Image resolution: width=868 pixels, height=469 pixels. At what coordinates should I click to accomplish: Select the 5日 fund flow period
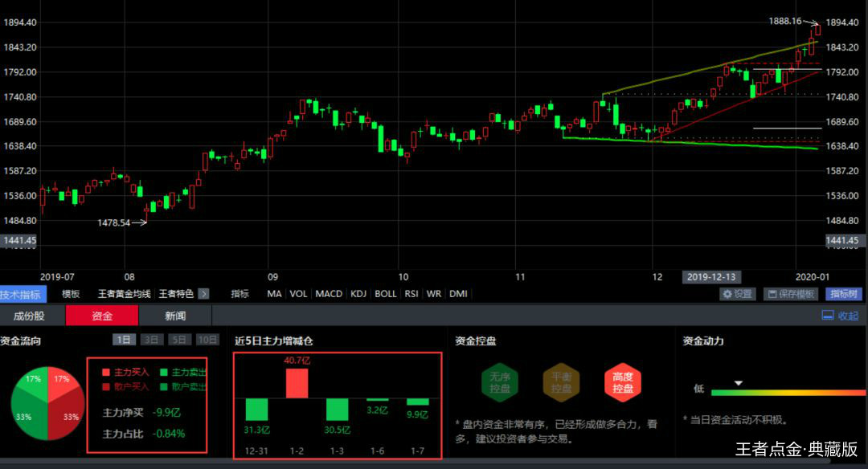179,340
